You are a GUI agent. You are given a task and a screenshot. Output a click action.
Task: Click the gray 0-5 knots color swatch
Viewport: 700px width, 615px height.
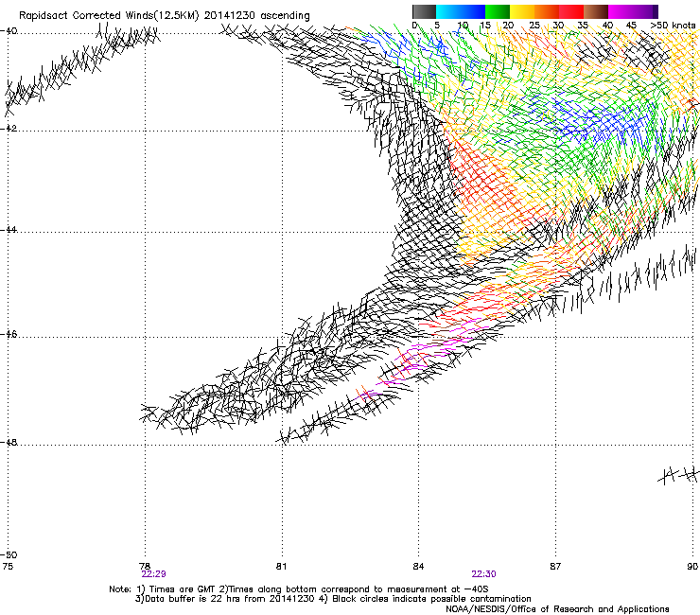point(424,11)
